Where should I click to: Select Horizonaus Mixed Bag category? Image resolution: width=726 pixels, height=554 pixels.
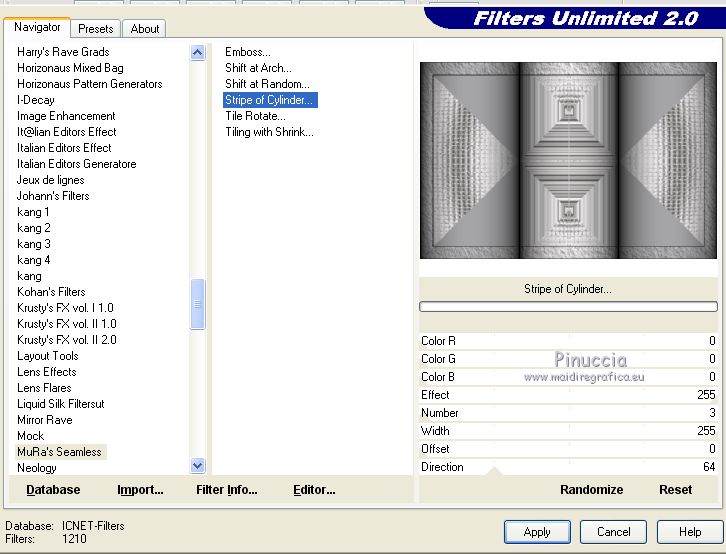coord(70,68)
